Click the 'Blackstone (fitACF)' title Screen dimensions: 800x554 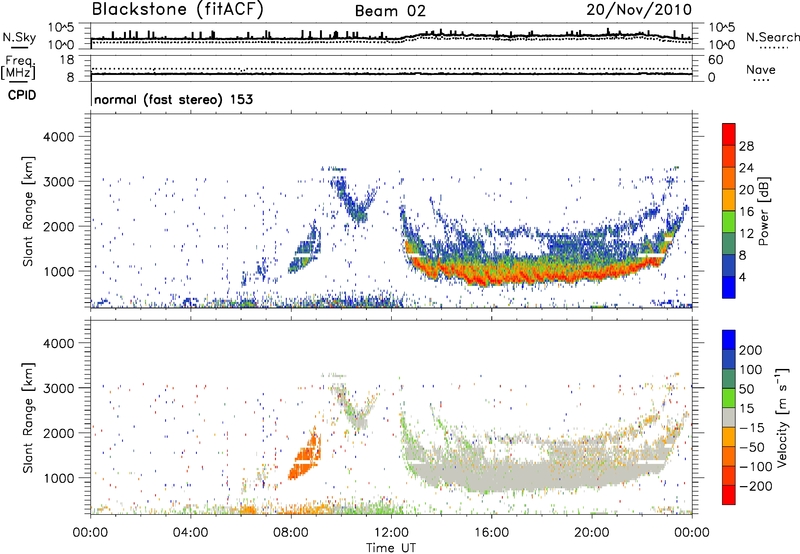point(178,9)
